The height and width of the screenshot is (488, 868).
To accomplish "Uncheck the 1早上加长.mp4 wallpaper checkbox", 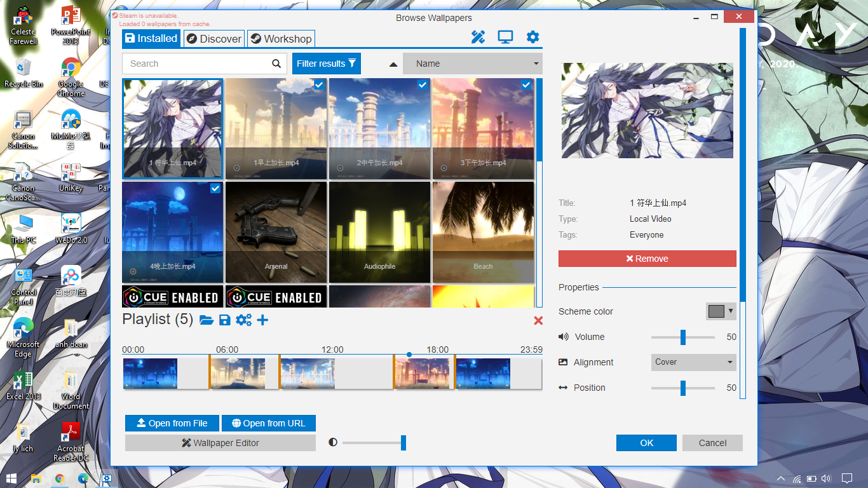I will pyautogui.click(x=319, y=85).
